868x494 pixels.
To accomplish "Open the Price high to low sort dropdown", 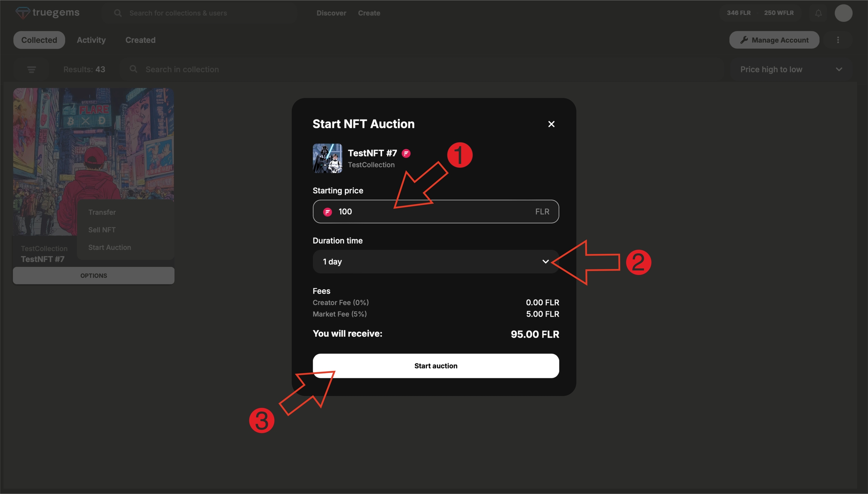I will [x=790, y=69].
